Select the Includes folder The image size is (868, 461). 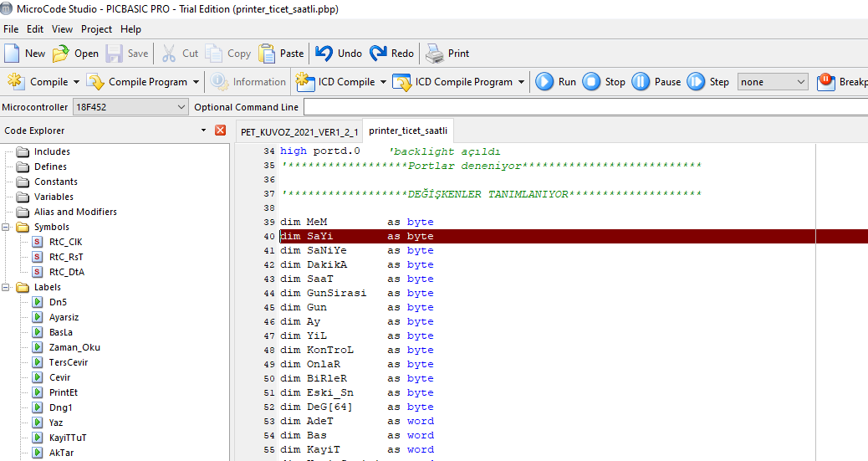(52, 151)
